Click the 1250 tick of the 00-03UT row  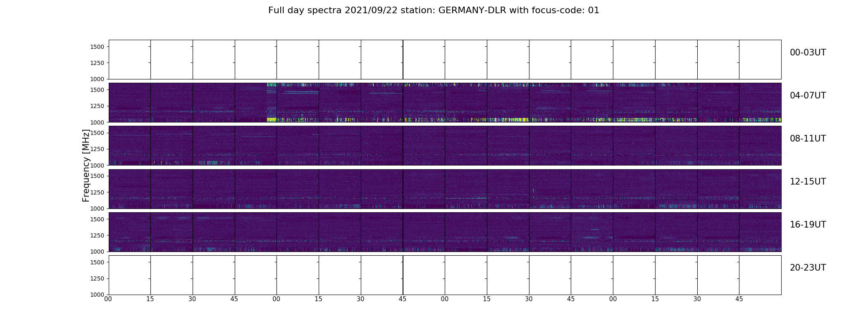coord(97,63)
